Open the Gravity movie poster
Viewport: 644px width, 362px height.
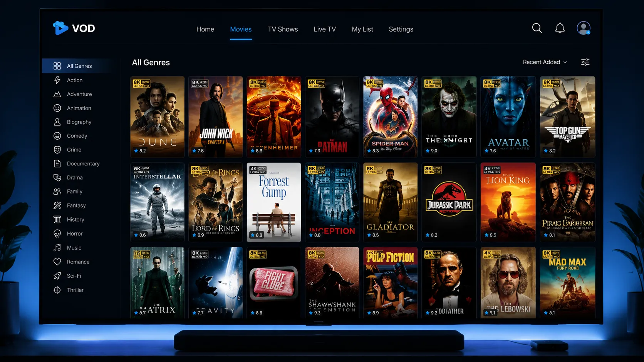click(x=216, y=283)
